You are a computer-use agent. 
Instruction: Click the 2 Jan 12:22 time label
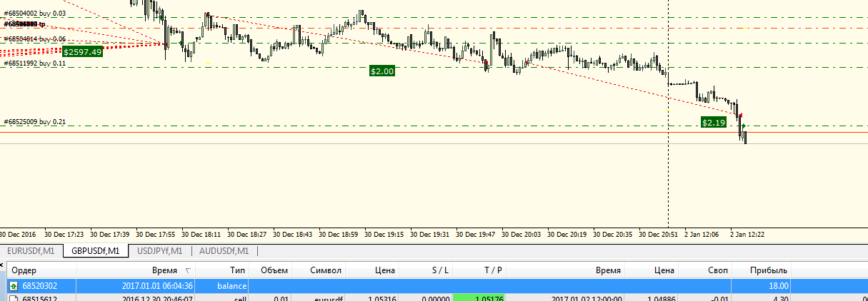(748, 233)
